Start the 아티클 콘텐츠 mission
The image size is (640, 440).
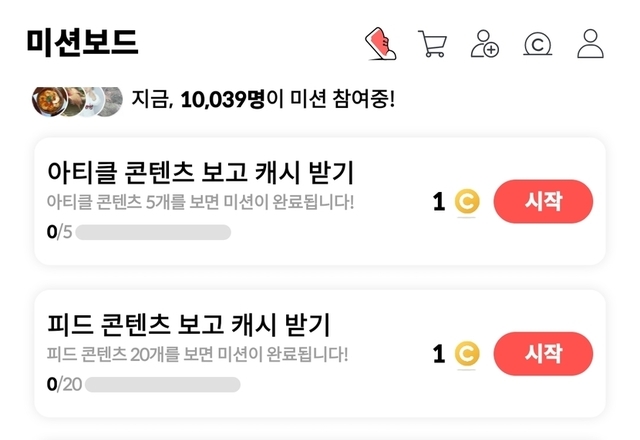[543, 201]
